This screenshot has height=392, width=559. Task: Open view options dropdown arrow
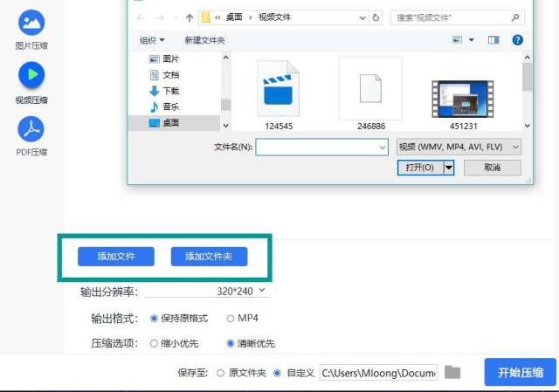(x=472, y=40)
